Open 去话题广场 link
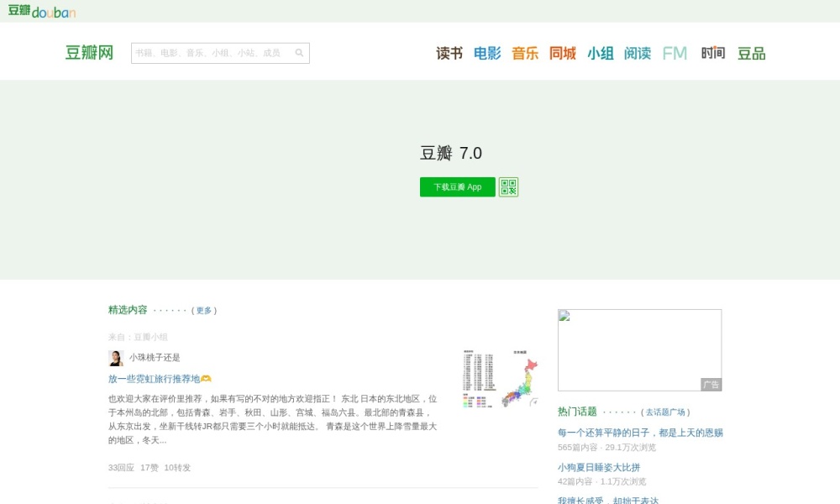This screenshot has height=504, width=840. pyautogui.click(x=665, y=412)
